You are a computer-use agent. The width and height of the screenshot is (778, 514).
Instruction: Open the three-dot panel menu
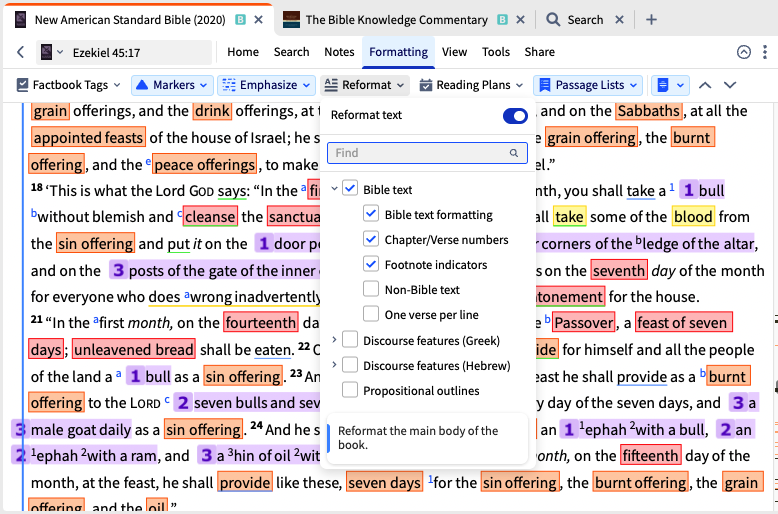765,52
